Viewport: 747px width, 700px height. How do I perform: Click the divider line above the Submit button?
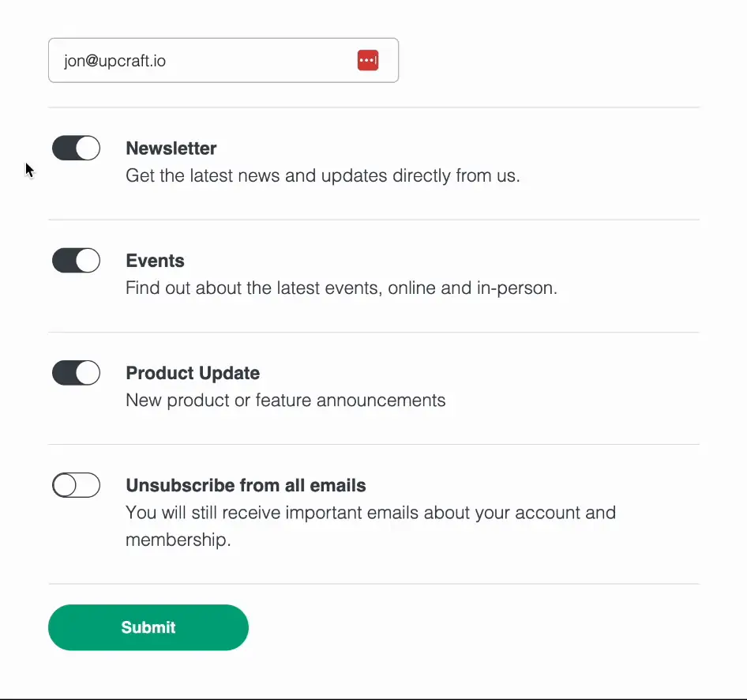373,584
